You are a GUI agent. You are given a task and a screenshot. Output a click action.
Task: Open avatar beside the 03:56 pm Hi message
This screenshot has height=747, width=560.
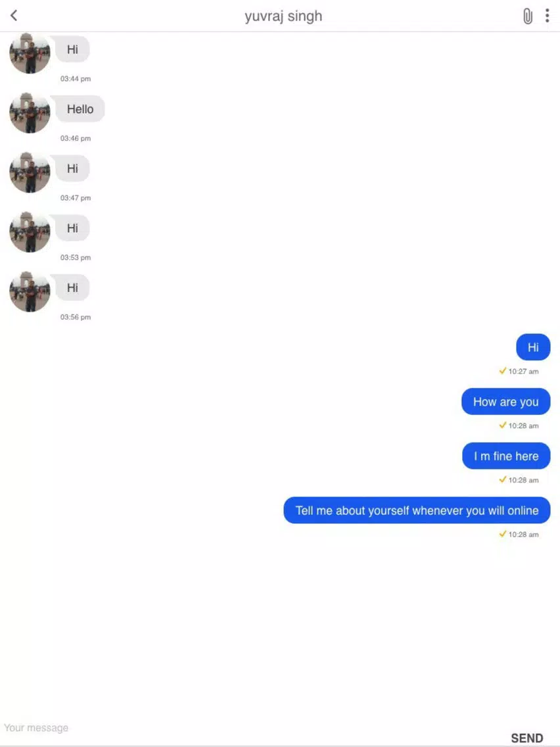tap(30, 291)
